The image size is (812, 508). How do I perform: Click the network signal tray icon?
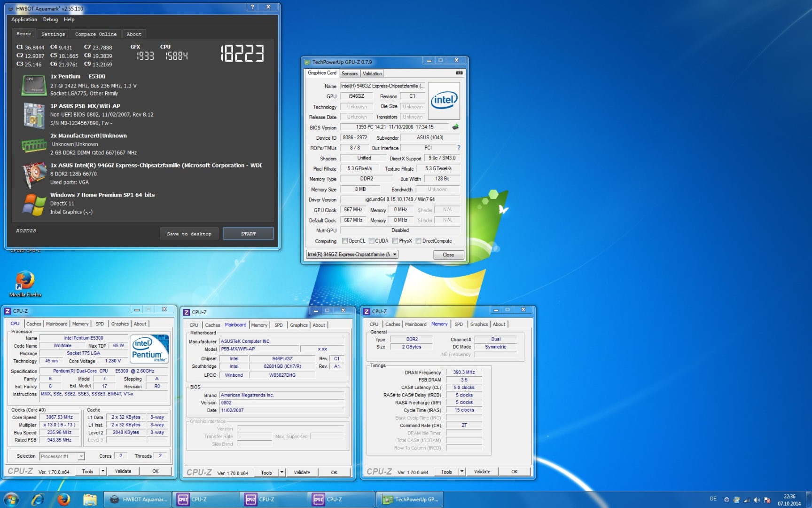(x=747, y=500)
